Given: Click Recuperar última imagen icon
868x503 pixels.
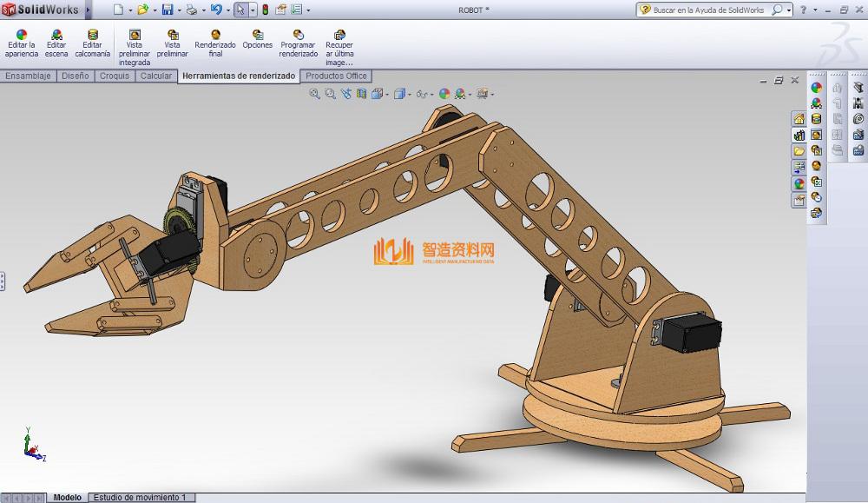Looking at the screenshot, I should 339,35.
